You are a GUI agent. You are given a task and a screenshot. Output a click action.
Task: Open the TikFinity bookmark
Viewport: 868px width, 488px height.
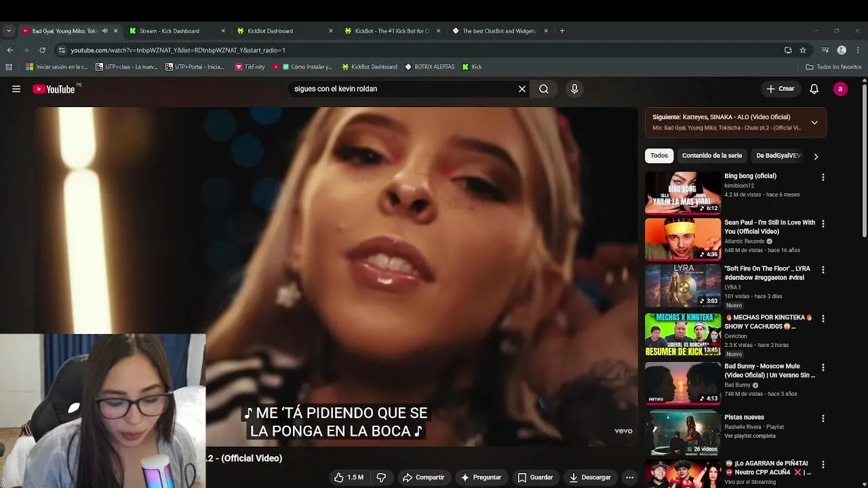click(x=250, y=66)
